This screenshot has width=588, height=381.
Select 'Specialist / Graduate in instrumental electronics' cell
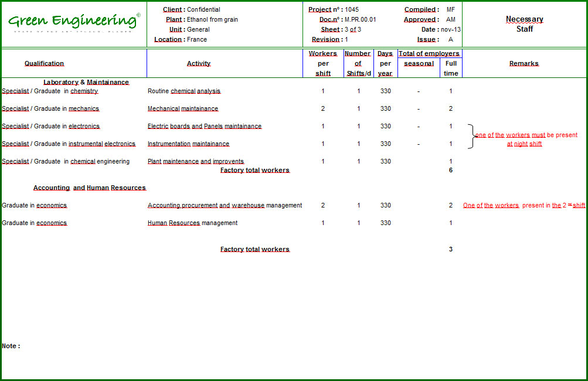[x=69, y=144]
